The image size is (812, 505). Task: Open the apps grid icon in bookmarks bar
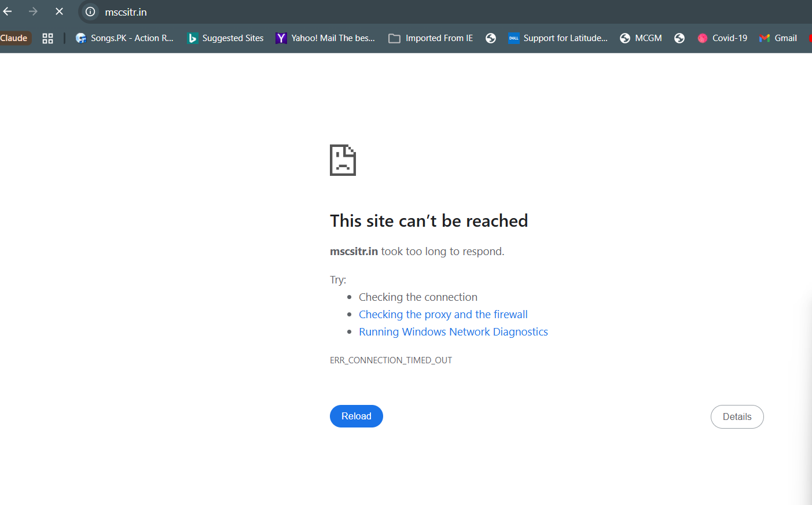point(47,38)
